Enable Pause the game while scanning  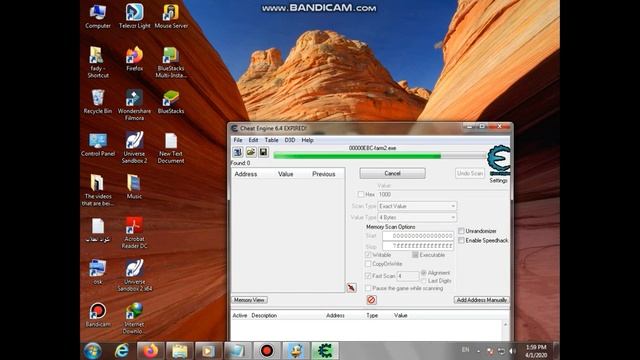pyautogui.click(x=368, y=288)
